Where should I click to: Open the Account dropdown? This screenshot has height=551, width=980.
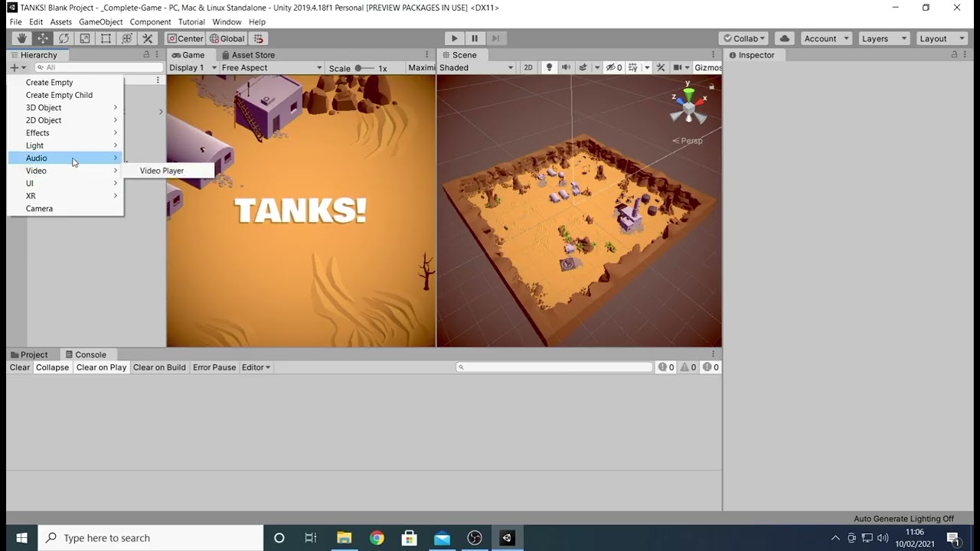tap(826, 38)
